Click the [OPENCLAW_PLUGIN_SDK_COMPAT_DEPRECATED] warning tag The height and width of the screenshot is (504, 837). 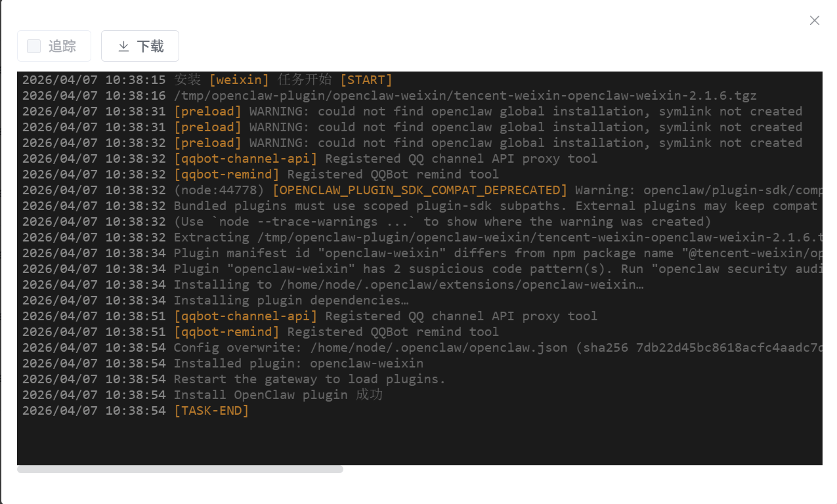[419, 190]
